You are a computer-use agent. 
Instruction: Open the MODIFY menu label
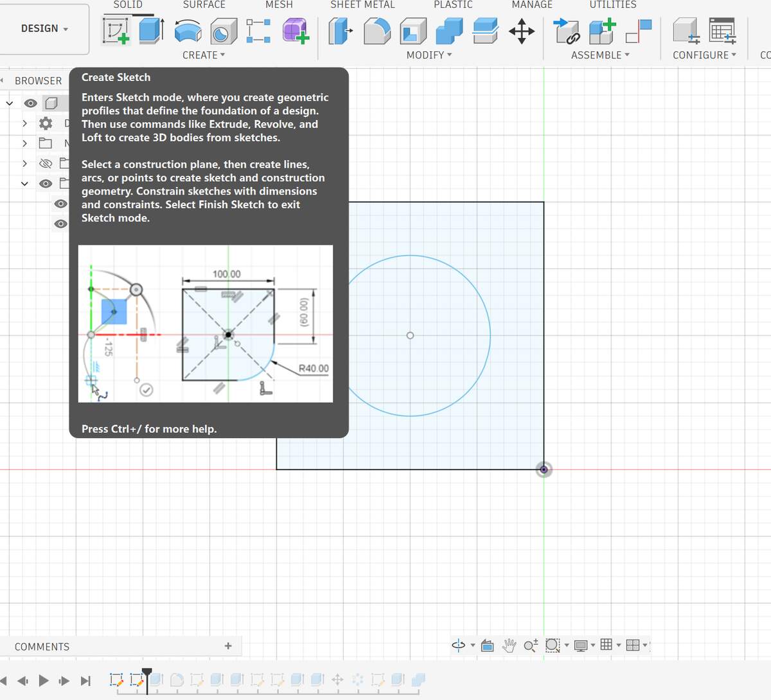pyautogui.click(x=429, y=55)
